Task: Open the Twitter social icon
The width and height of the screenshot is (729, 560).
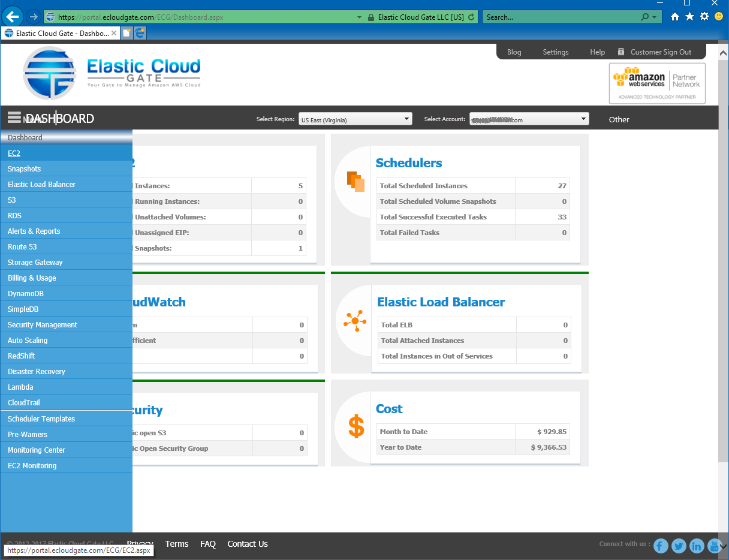Action: point(679,546)
